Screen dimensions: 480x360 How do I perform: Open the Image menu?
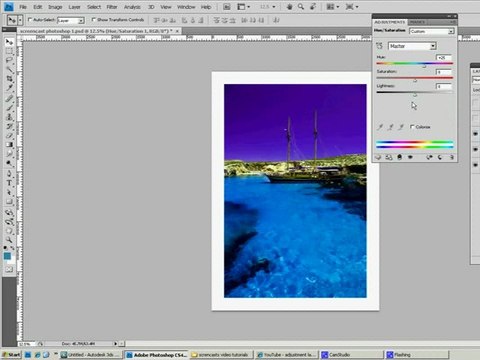[x=55, y=7]
